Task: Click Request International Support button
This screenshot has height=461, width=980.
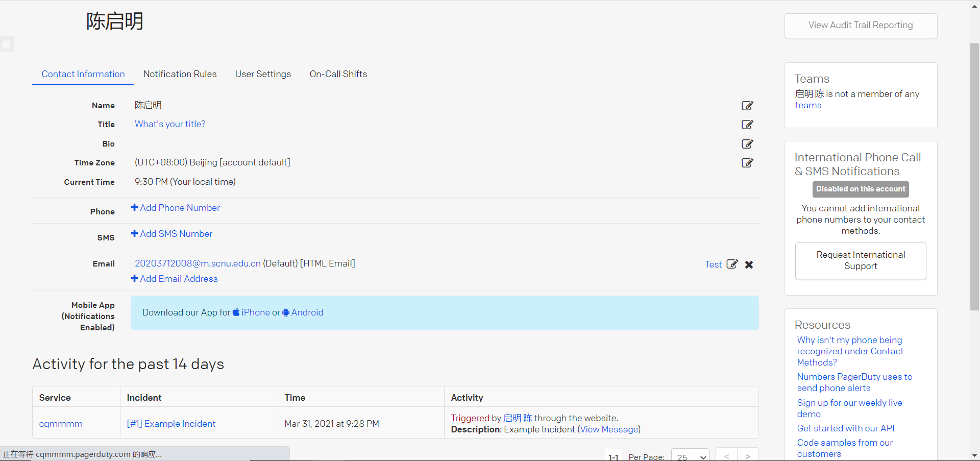Action: click(861, 260)
